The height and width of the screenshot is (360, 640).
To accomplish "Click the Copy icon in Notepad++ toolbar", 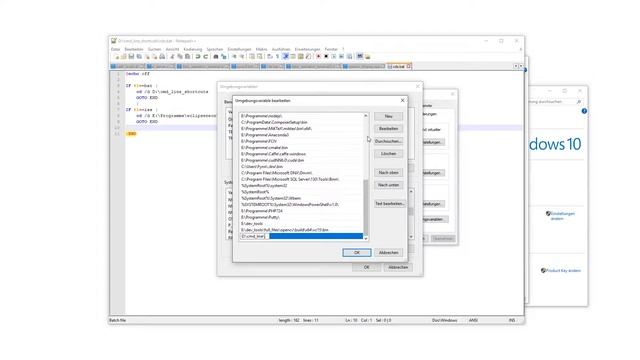I will [180, 56].
